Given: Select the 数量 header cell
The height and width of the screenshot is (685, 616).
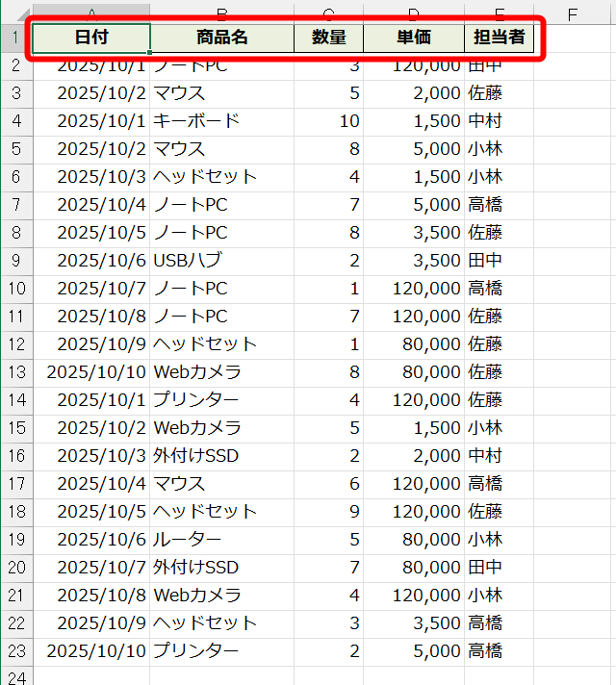Looking at the screenshot, I should pyautogui.click(x=329, y=38).
